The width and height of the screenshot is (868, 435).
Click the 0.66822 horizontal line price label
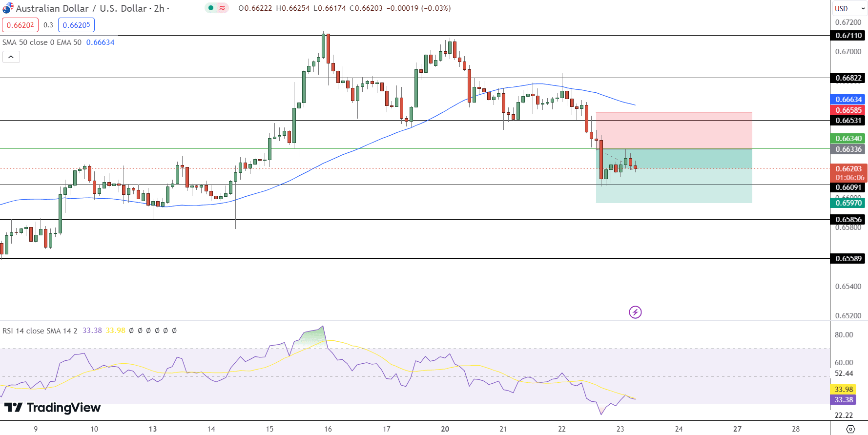tap(848, 78)
